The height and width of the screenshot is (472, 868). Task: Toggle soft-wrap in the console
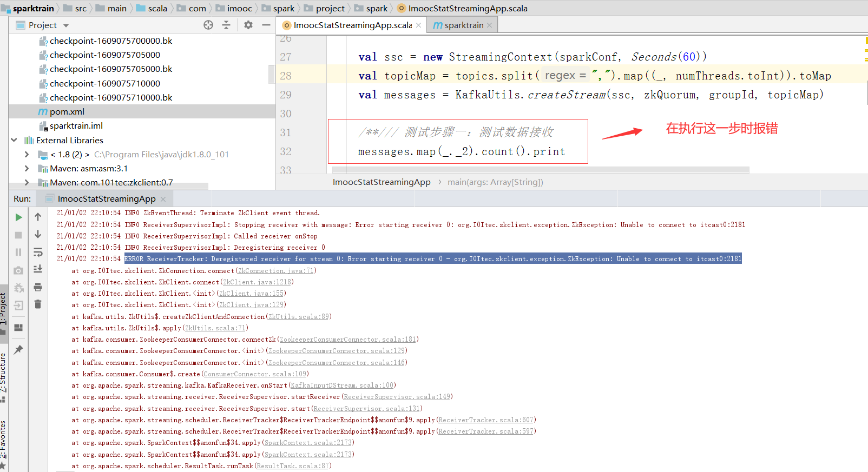point(38,252)
